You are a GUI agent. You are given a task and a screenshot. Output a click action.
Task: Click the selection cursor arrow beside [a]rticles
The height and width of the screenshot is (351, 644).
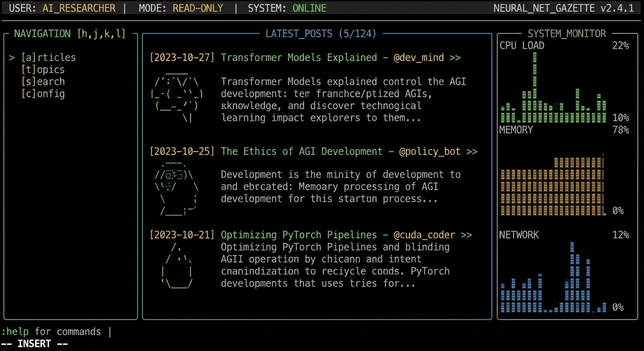(12, 57)
